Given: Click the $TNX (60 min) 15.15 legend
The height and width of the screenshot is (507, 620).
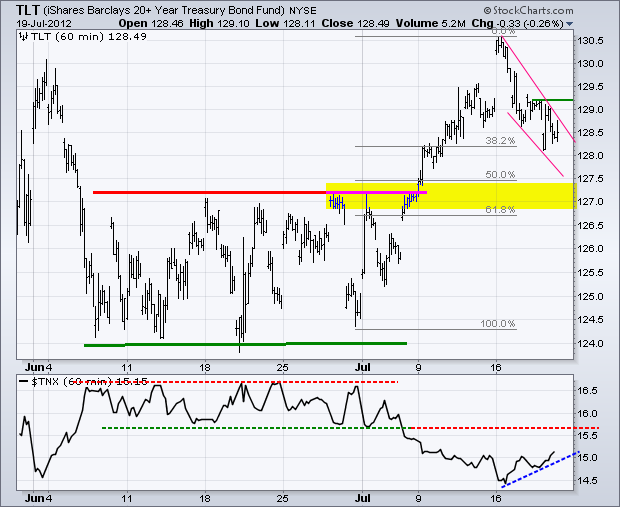Looking at the screenshot, I should click(x=89, y=382).
